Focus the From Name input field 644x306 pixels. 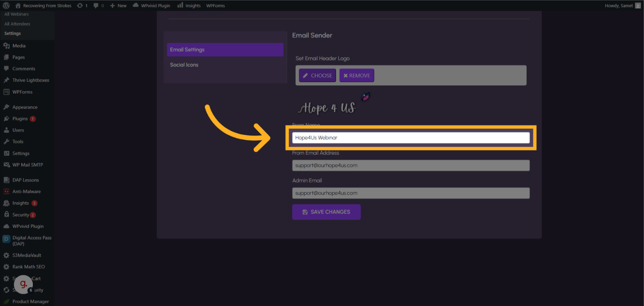[x=411, y=138]
